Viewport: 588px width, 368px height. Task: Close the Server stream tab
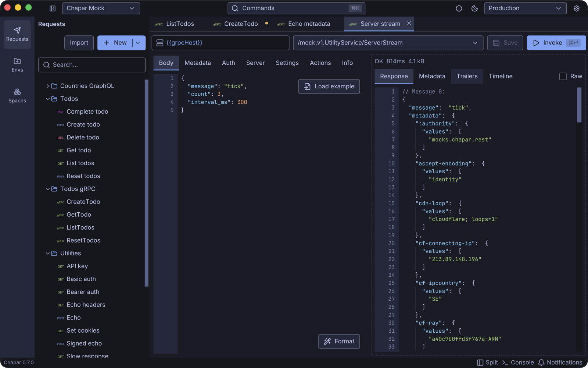pos(409,23)
